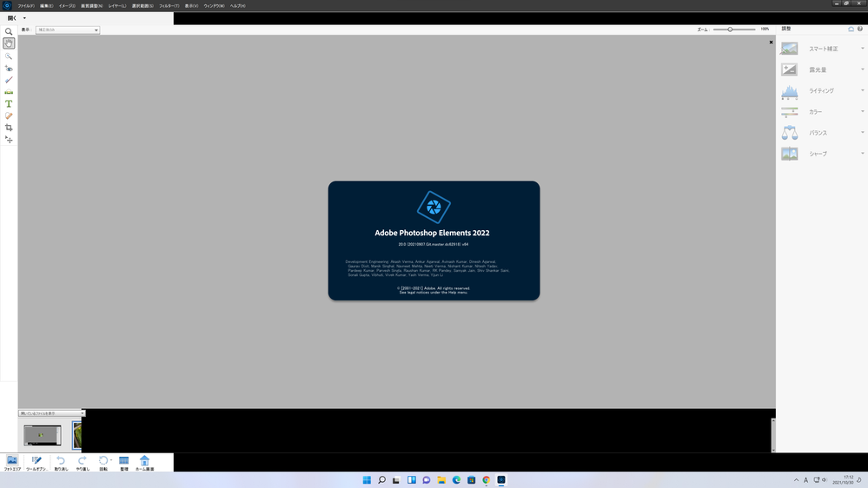Select the Quick Selection tool
This screenshot has height=488, width=868.
[9, 56]
